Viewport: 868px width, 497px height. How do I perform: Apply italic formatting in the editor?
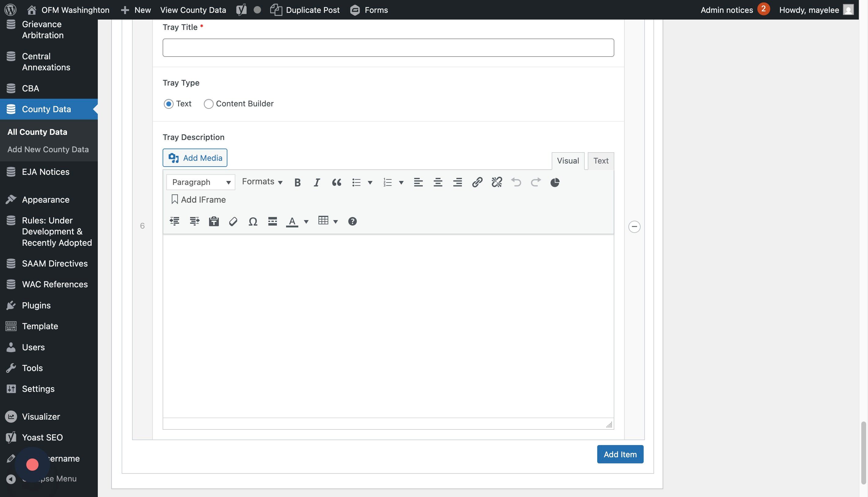317,182
